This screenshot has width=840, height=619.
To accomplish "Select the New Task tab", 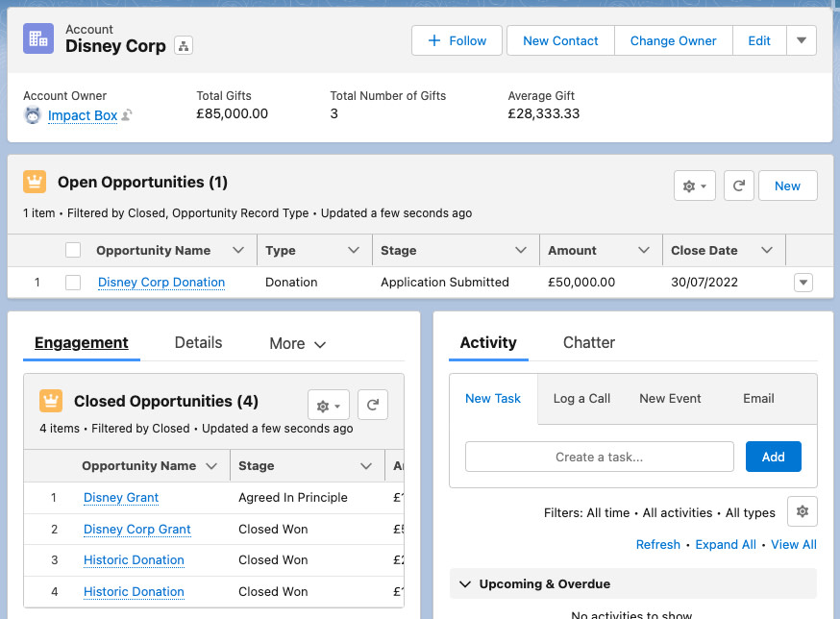I will click(493, 399).
